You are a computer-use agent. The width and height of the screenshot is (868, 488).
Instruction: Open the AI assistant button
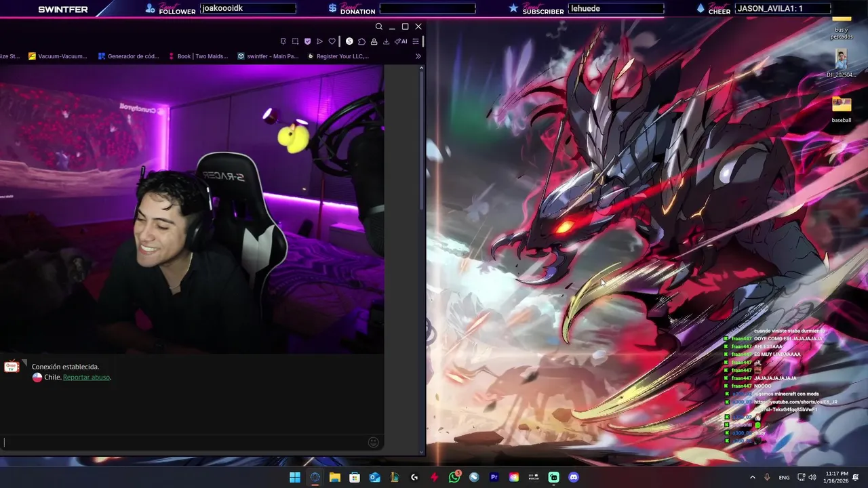401,41
